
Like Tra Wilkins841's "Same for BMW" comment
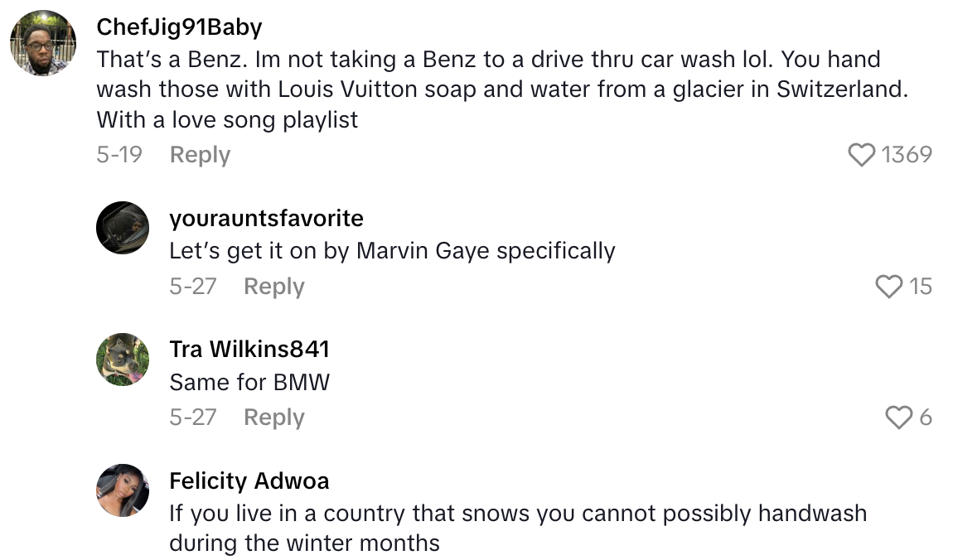coord(898,418)
